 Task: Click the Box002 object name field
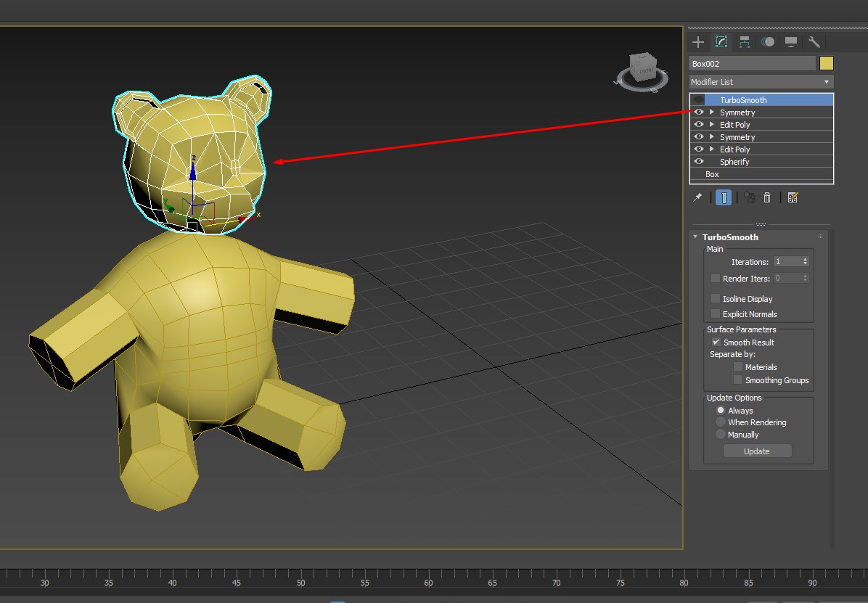pos(752,64)
